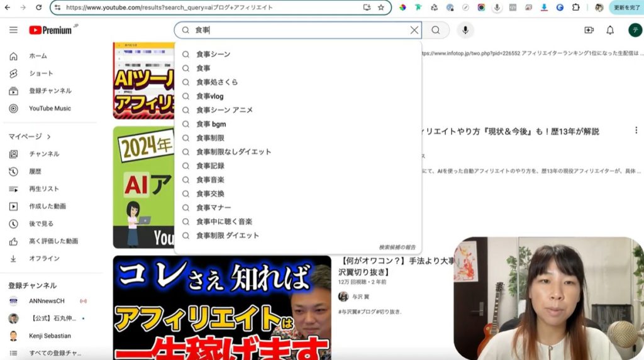Bookmark page with star icon

(x=381, y=8)
